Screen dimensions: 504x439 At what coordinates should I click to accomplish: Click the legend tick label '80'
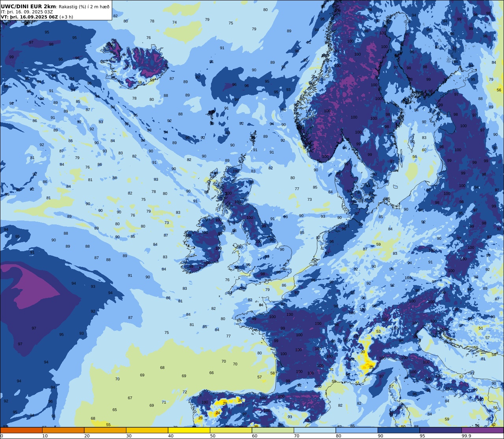tap(338, 436)
